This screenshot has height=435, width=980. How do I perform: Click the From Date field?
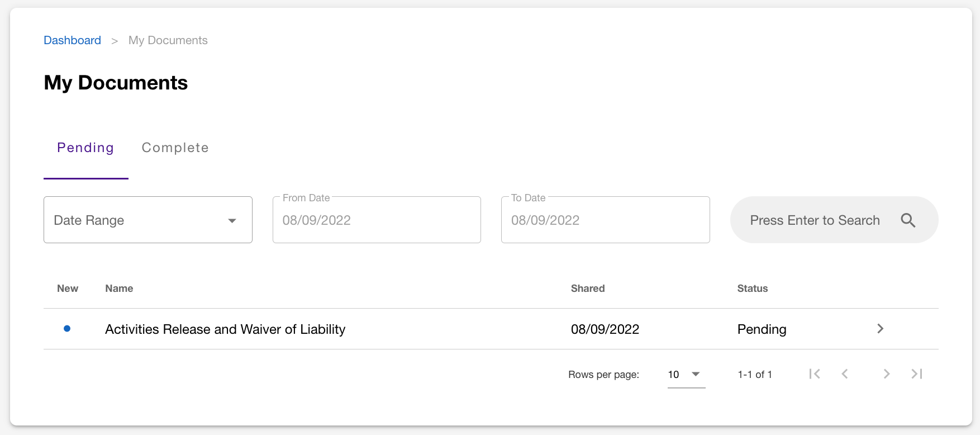click(x=377, y=220)
